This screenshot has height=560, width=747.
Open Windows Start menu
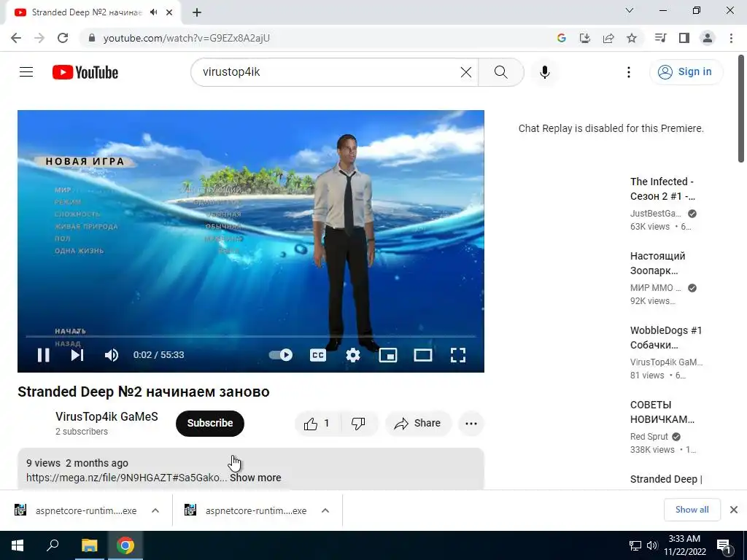click(18, 545)
